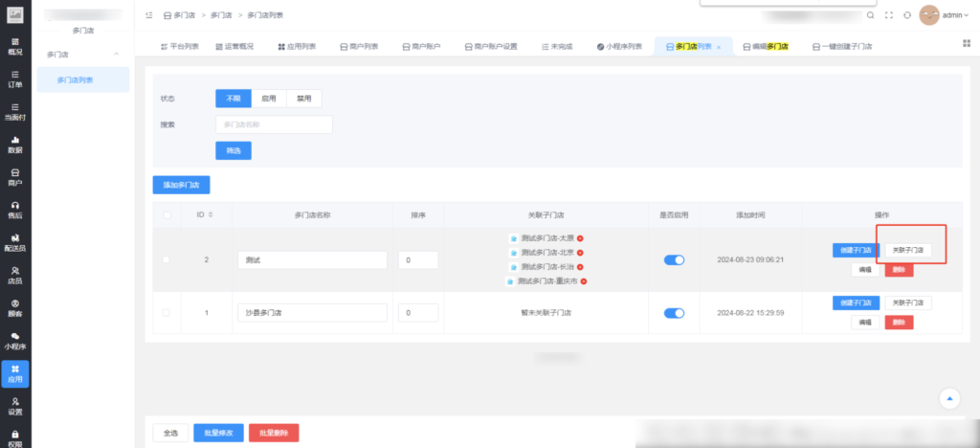This screenshot has height=448, width=980.
Task: Collapse the 多门店 submenu group
Action: 116,55
